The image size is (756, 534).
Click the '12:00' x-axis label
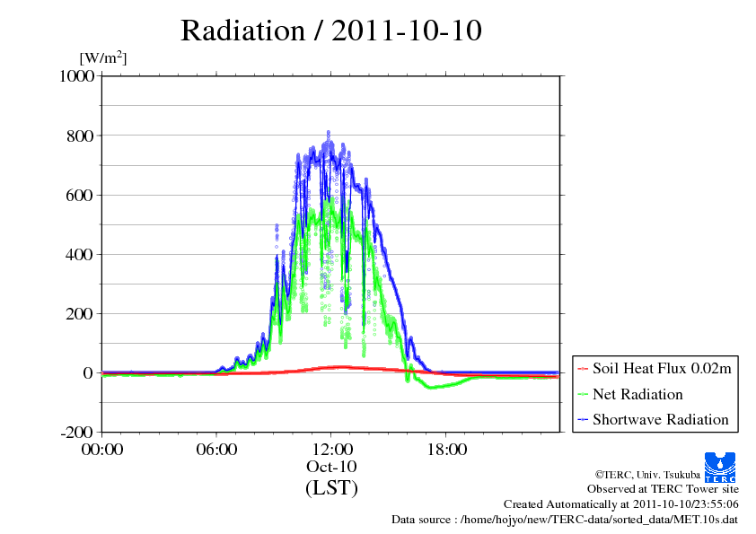click(x=331, y=450)
